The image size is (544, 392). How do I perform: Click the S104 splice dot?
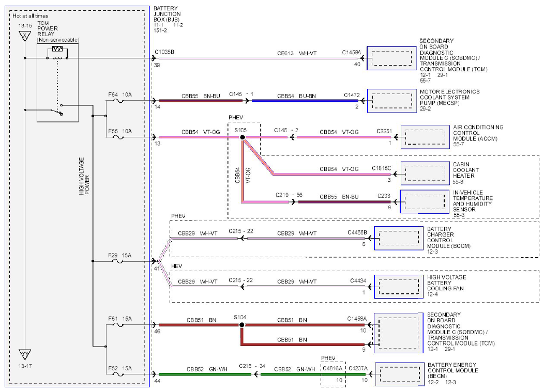[242, 325]
